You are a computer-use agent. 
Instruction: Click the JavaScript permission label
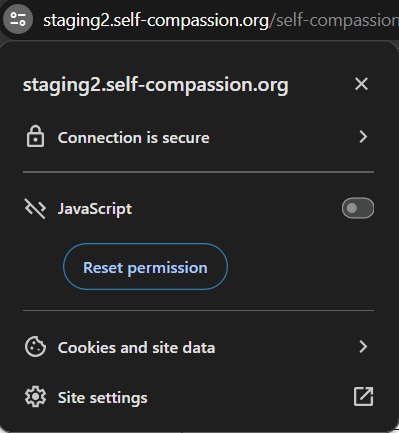pos(95,209)
